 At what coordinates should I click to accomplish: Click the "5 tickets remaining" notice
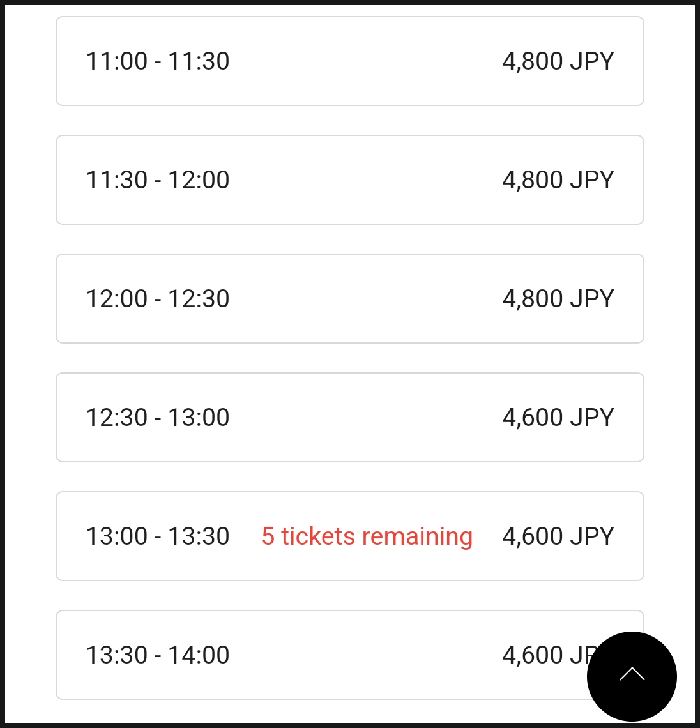point(367,536)
